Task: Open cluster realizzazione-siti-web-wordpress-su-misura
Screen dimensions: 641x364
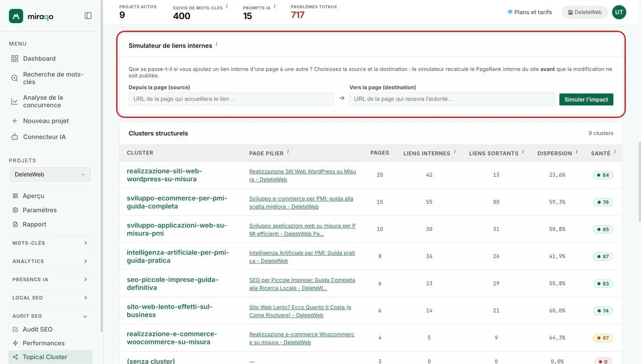Action: tap(165, 175)
